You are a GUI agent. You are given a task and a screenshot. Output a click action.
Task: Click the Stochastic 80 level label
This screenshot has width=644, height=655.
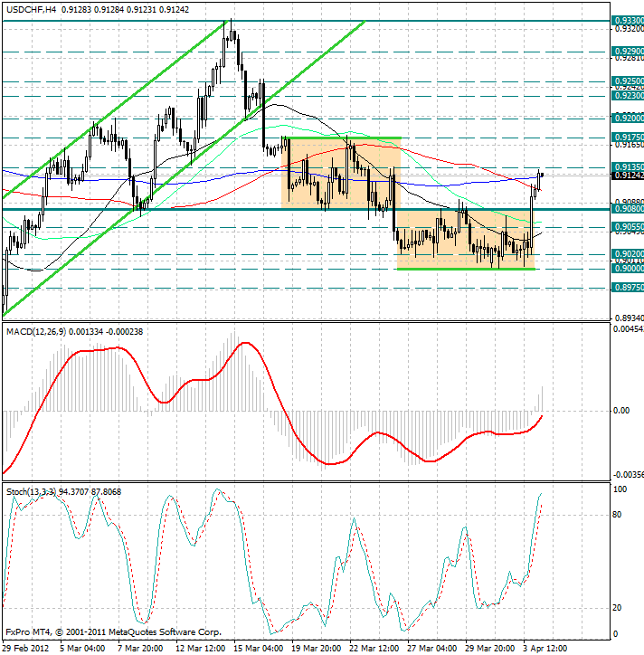620,515
